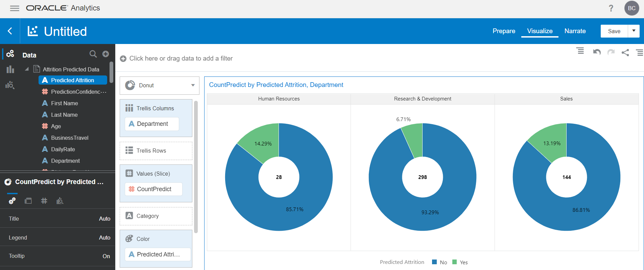Search the data panel with magnifier icon
The width and height of the screenshot is (644, 270).
click(x=93, y=54)
